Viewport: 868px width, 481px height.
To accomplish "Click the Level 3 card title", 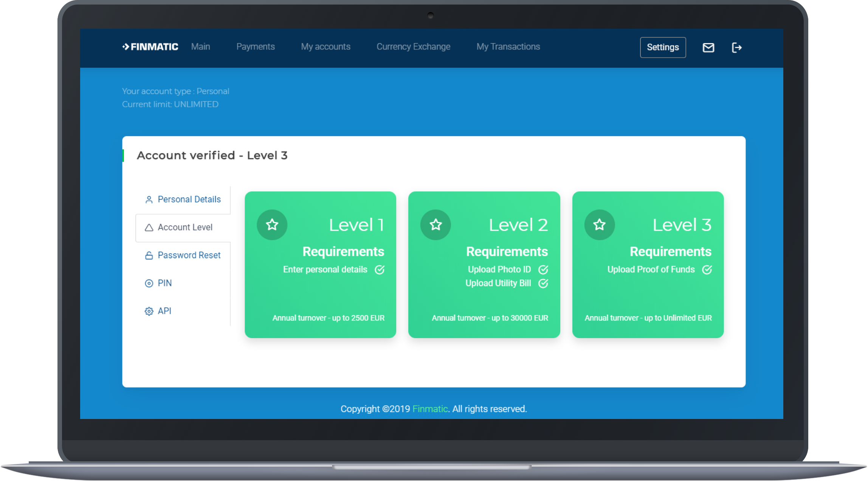I will pos(682,225).
